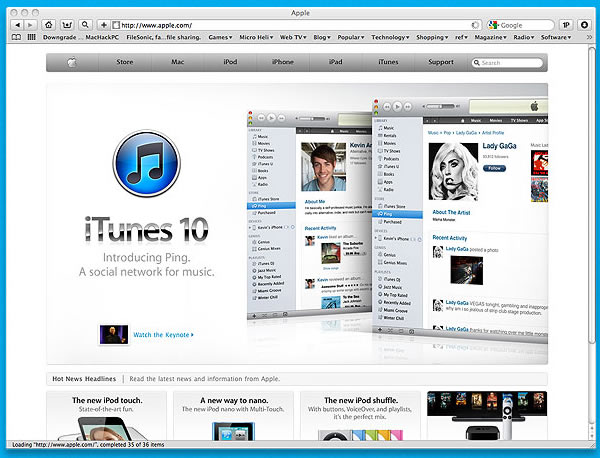Open the Web TV bookmarks dropdown
This screenshot has height=458, width=600.
[293, 37]
